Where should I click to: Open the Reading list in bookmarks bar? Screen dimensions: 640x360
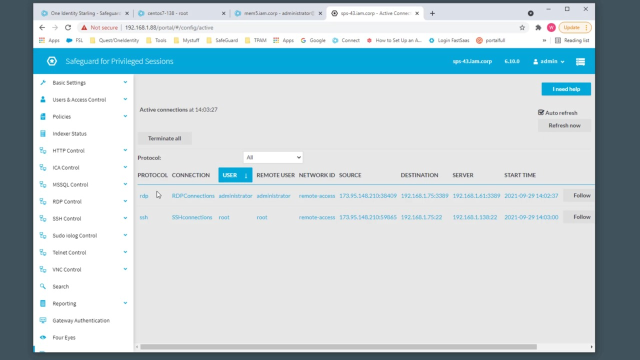572,40
